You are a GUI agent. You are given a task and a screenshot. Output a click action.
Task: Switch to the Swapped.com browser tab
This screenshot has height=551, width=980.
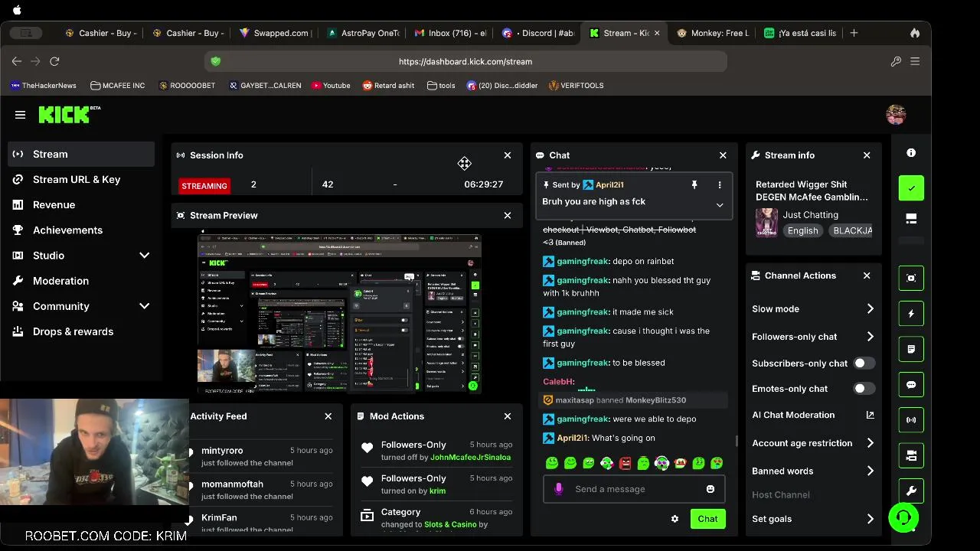coord(276,33)
